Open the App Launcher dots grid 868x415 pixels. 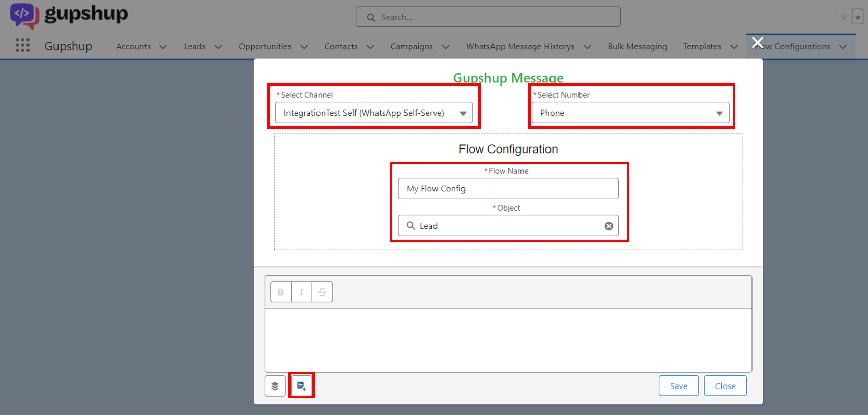click(22, 46)
